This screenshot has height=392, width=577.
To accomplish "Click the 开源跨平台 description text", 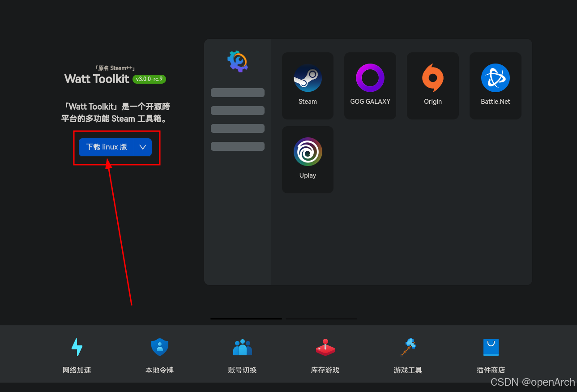I will [115, 113].
